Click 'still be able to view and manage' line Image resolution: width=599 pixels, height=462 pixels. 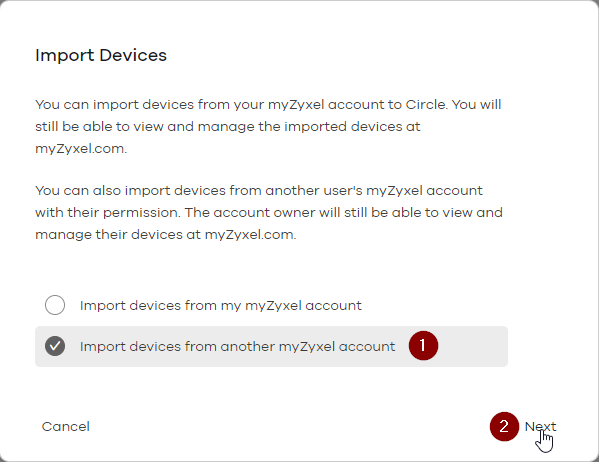click(145, 126)
